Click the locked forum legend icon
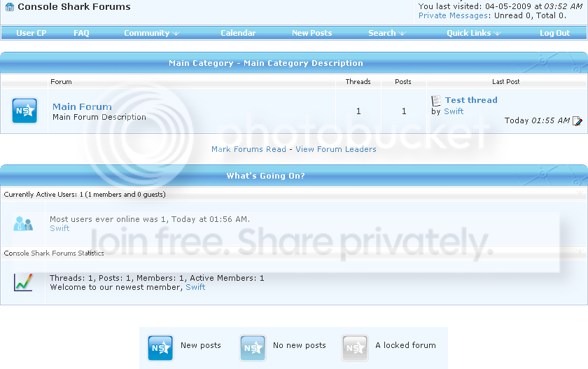588x369 pixels. [x=355, y=348]
